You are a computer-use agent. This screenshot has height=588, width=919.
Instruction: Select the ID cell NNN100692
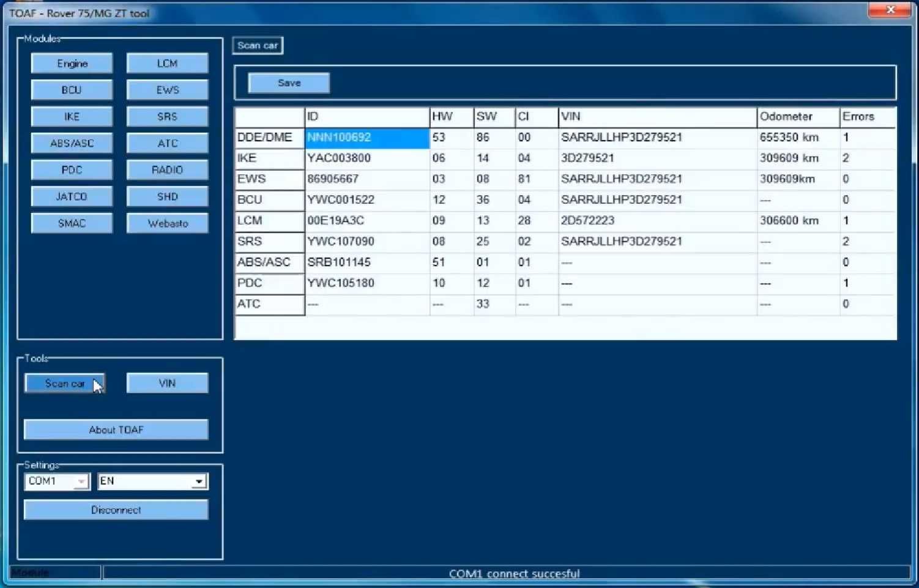coord(367,138)
